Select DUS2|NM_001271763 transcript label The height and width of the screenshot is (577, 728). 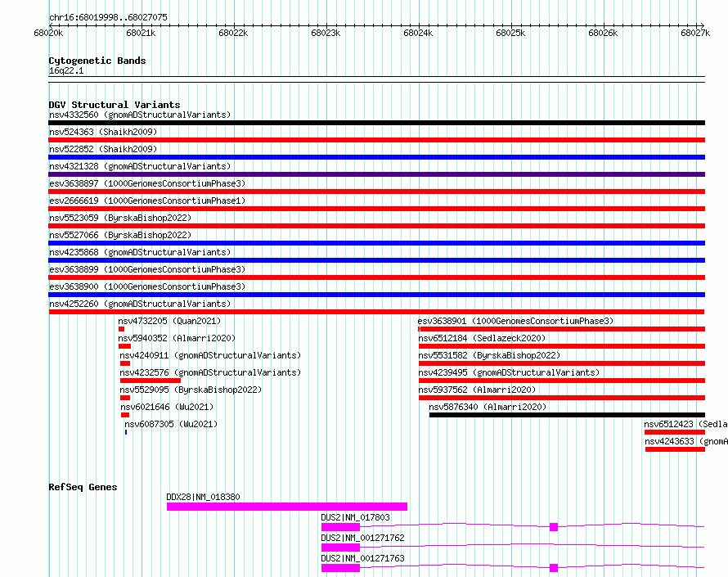[x=362, y=558]
